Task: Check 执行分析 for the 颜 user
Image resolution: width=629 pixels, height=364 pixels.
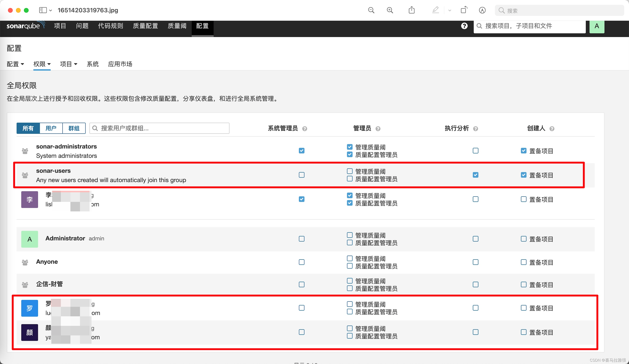Action: [x=475, y=332]
